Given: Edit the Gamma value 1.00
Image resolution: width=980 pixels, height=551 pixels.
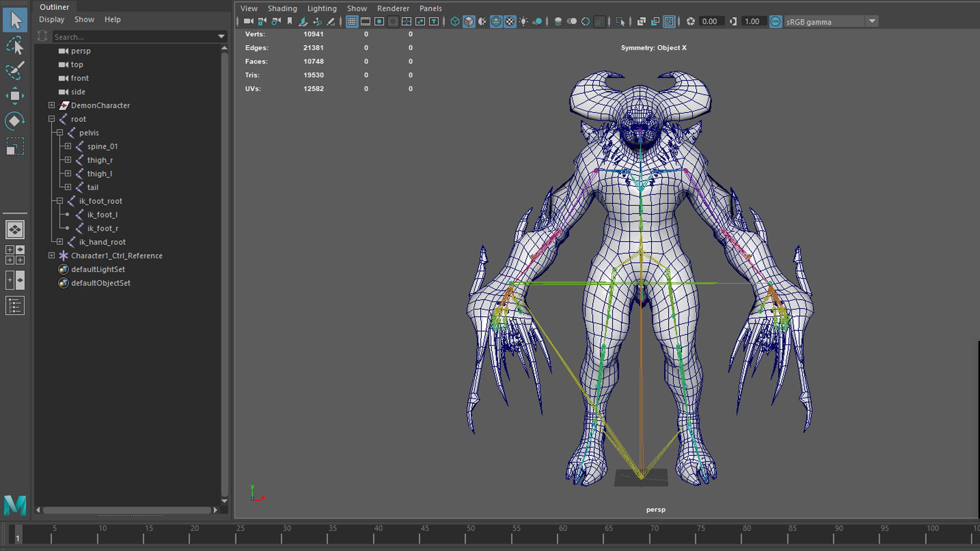Looking at the screenshot, I should (755, 21).
